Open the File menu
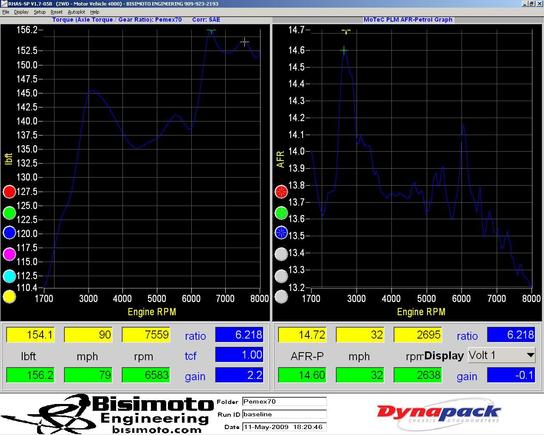 (x=6, y=12)
